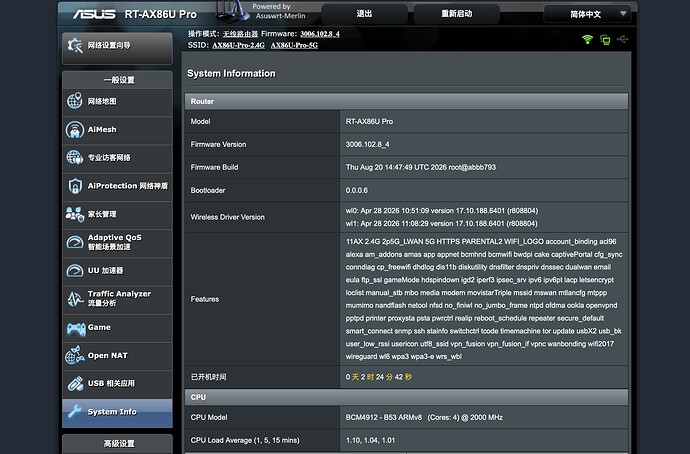The width and height of the screenshot is (690, 454).
Task: Click the AiMesh icon
Action: (x=74, y=129)
